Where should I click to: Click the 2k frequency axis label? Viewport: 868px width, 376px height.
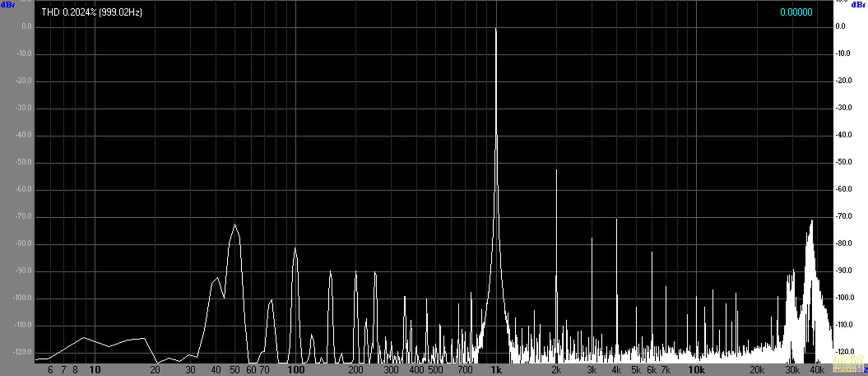click(x=556, y=370)
